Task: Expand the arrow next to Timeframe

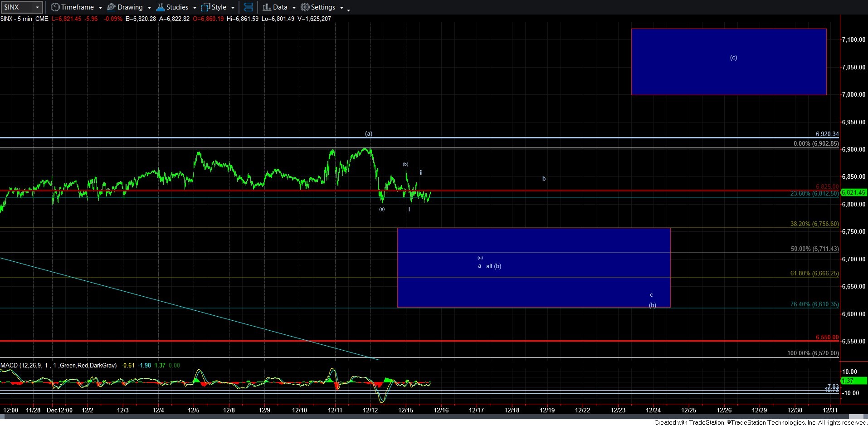Action: pyautogui.click(x=100, y=8)
